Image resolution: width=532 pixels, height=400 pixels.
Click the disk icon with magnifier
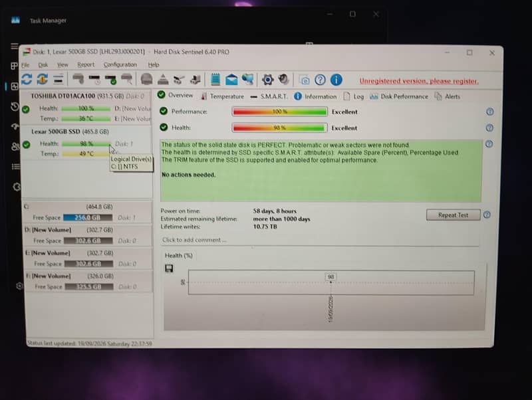127,79
